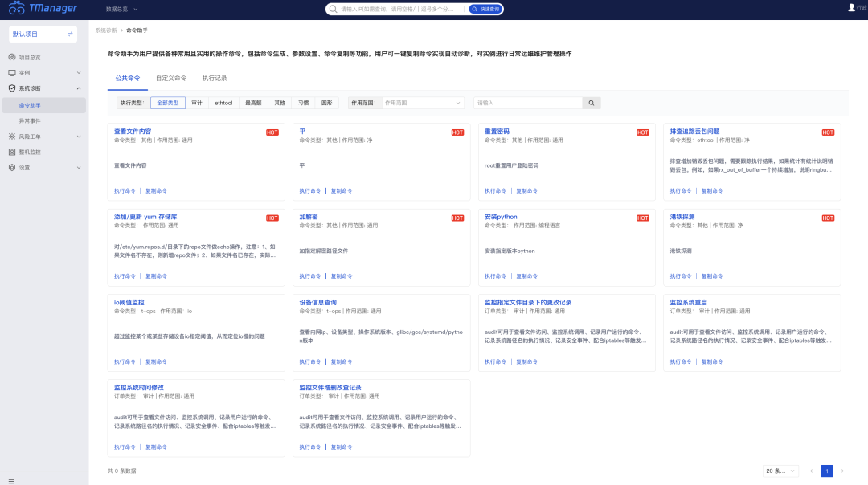Switch to the 执行记录 tab

click(215, 79)
